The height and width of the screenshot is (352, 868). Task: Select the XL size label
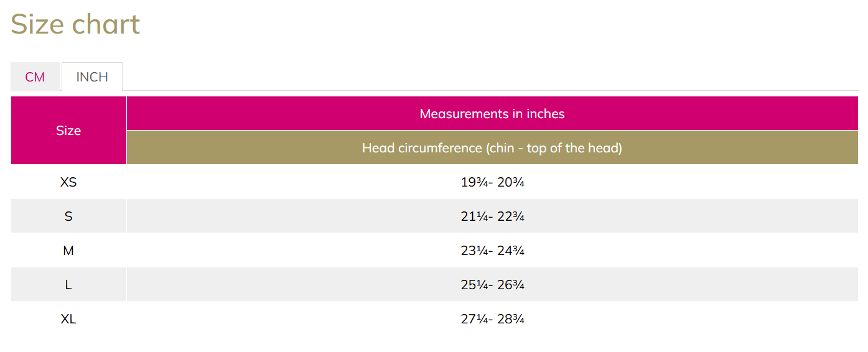coord(68,319)
